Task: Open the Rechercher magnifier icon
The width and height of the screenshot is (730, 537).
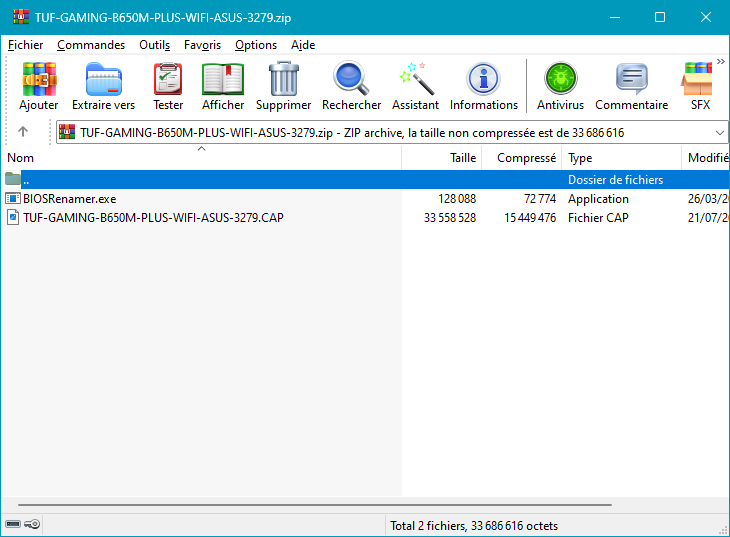Action: (x=351, y=78)
